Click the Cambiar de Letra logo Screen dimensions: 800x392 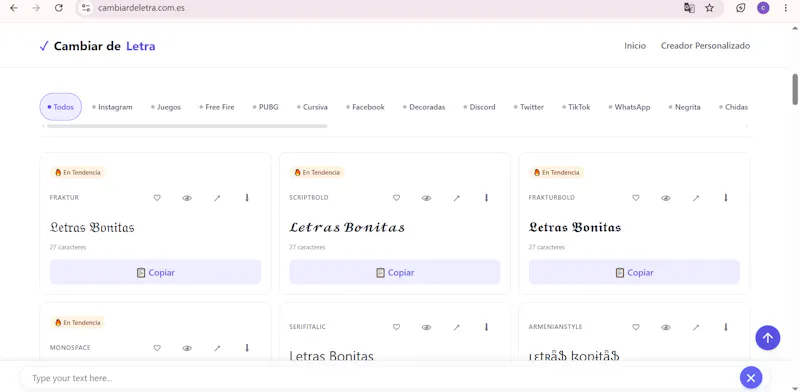[97, 46]
